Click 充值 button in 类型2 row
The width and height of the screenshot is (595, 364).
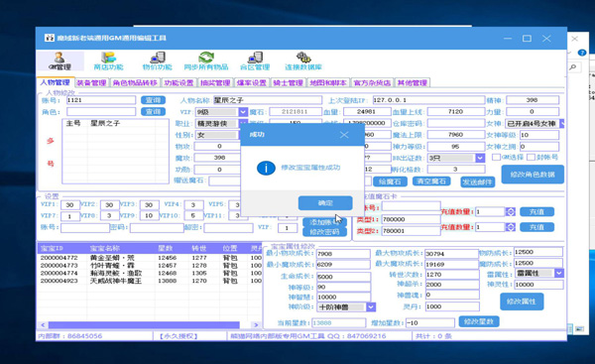[536, 227]
